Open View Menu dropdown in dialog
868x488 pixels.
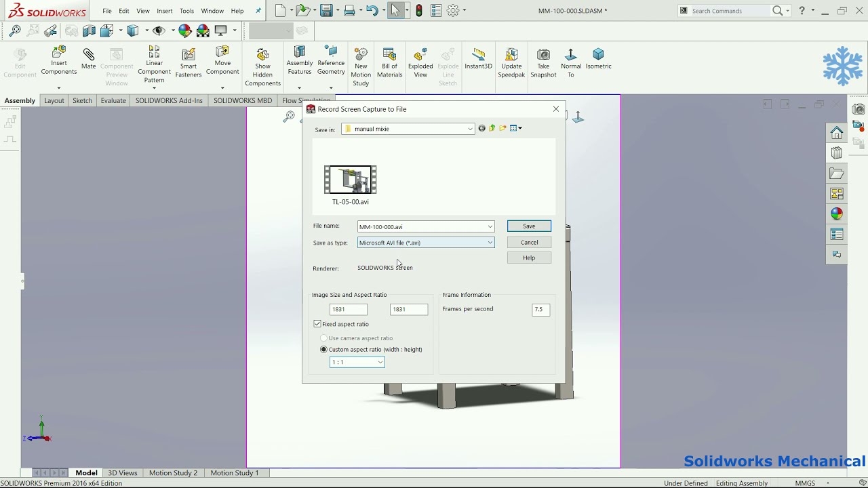point(516,128)
